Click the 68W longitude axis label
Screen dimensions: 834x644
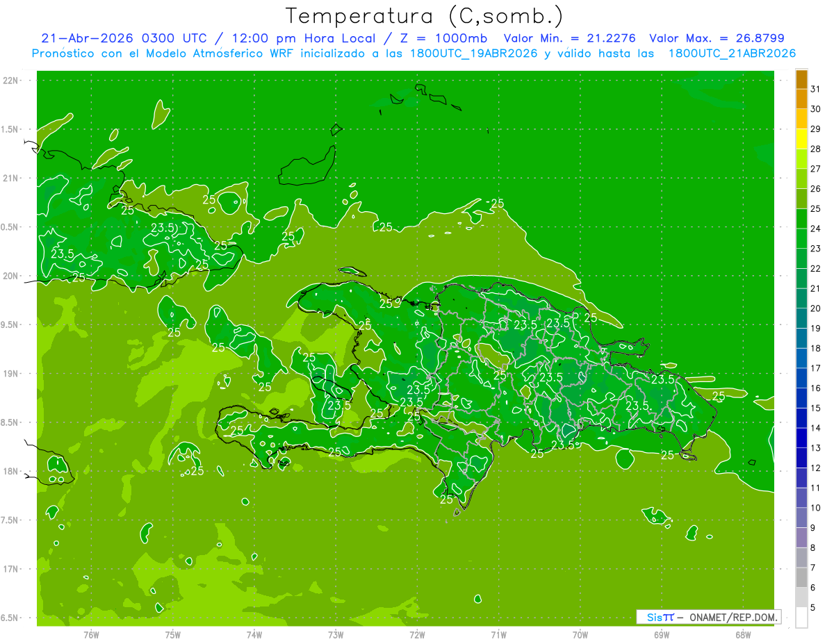point(743,634)
